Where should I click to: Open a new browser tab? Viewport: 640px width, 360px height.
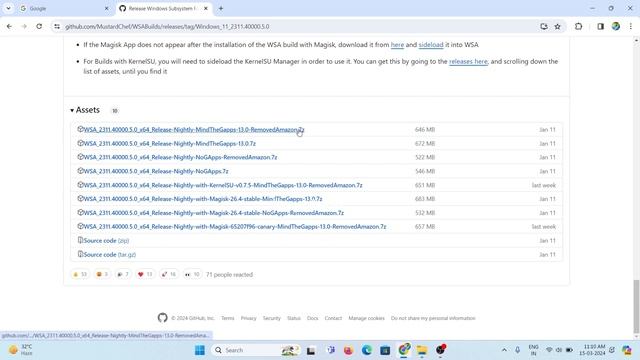click(x=221, y=8)
